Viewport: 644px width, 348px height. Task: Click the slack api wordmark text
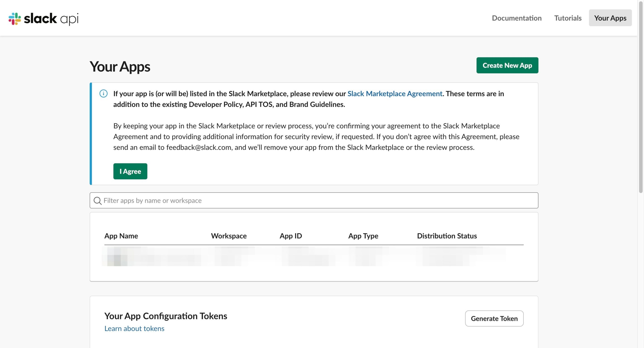coord(51,19)
